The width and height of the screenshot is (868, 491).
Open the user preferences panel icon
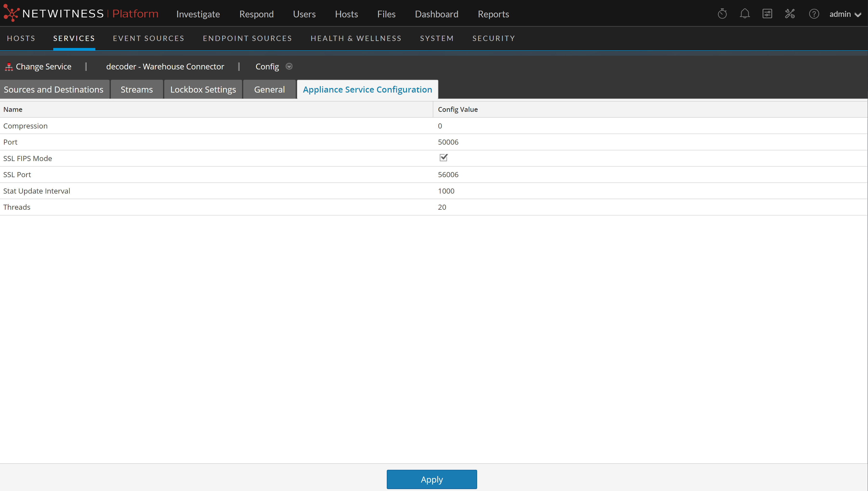pyautogui.click(x=767, y=14)
